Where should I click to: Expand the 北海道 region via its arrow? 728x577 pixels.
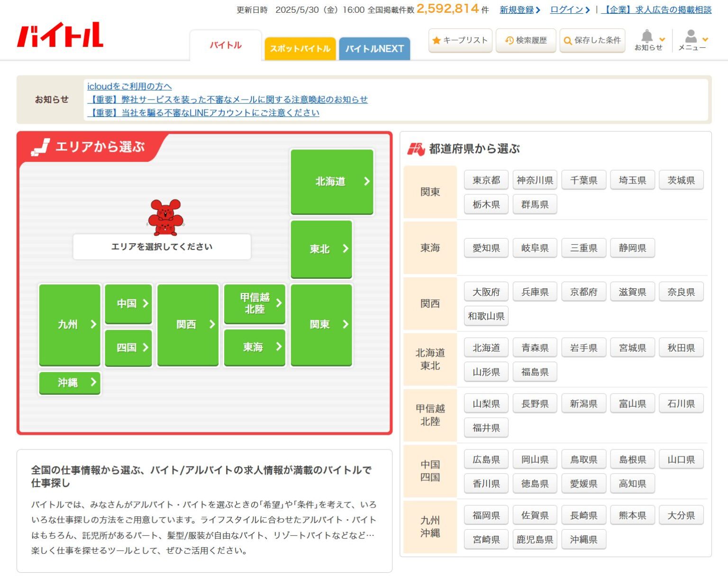pyautogui.click(x=366, y=181)
